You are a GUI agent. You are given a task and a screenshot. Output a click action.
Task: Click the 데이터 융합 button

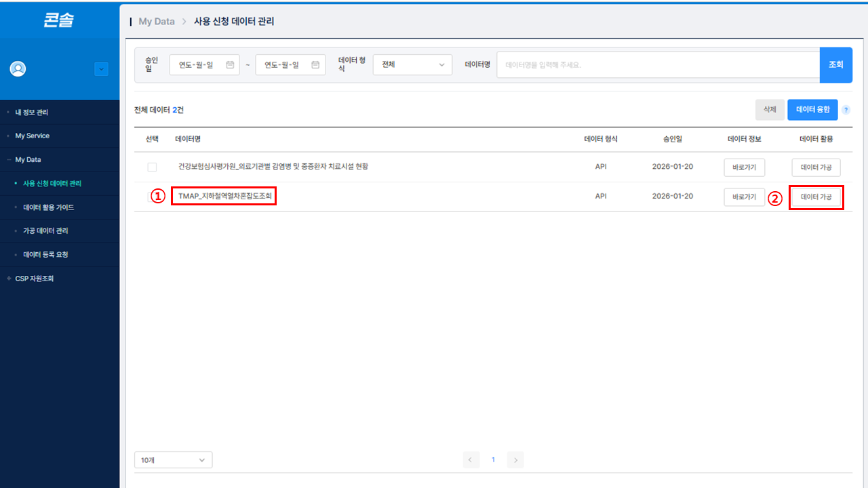(812, 110)
